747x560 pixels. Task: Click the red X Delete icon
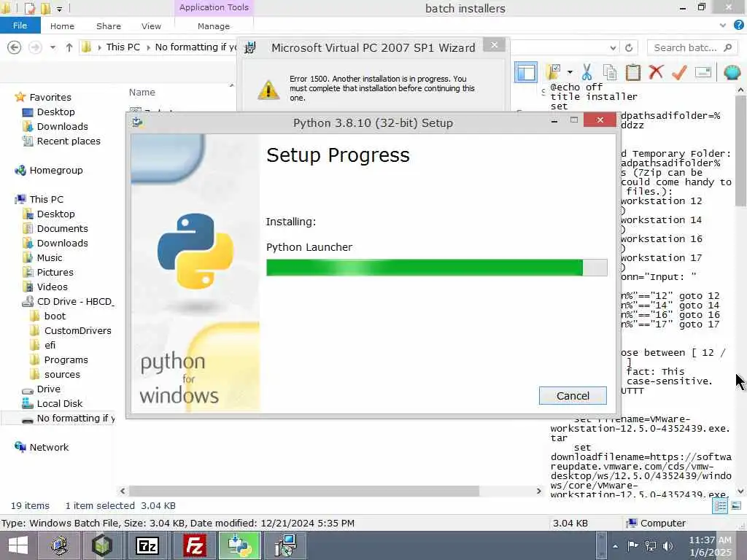pyautogui.click(x=656, y=72)
